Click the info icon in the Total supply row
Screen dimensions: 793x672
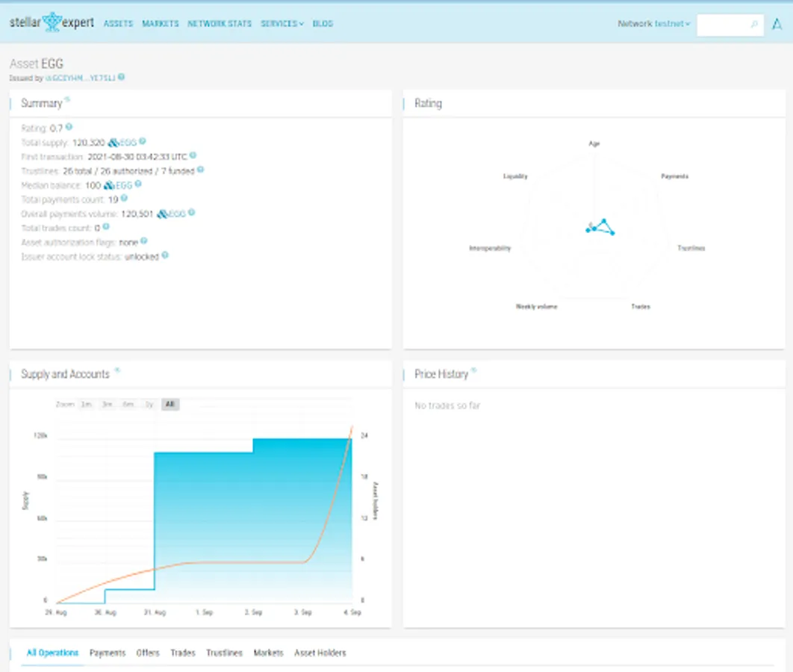point(143,142)
